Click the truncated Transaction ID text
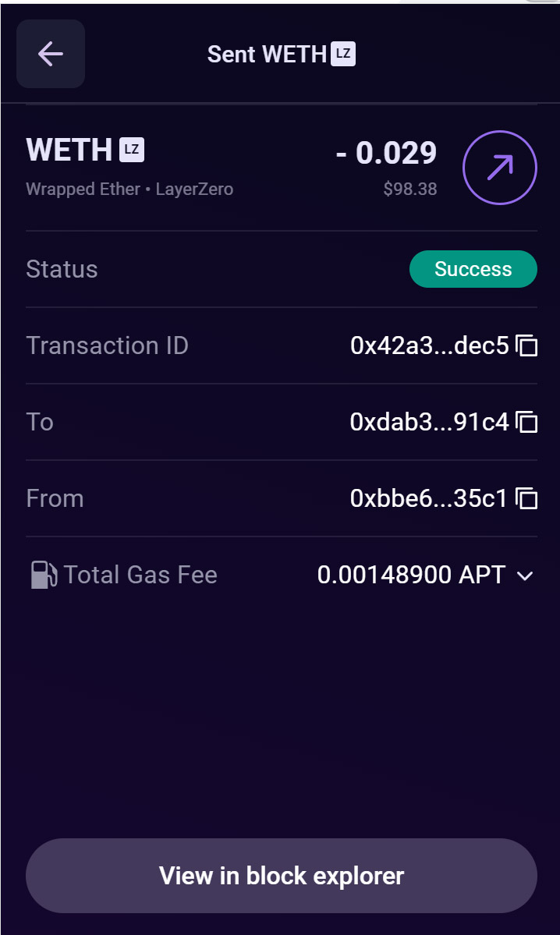560x935 pixels. [x=429, y=345]
